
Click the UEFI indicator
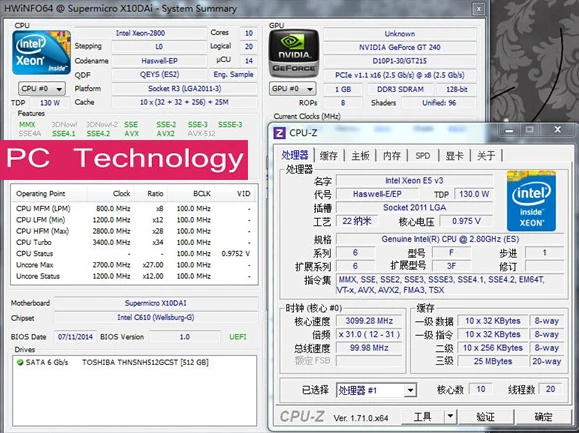tap(238, 337)
